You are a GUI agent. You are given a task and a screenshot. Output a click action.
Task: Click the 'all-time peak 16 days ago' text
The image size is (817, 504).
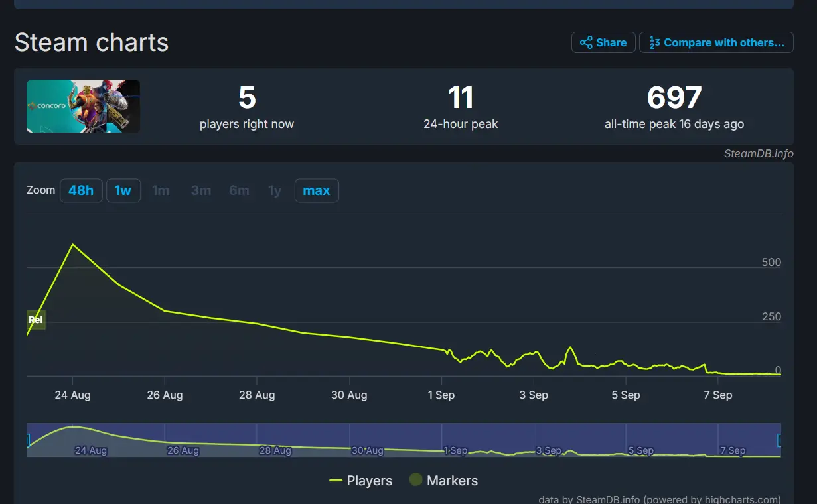(x=674, y=124)
